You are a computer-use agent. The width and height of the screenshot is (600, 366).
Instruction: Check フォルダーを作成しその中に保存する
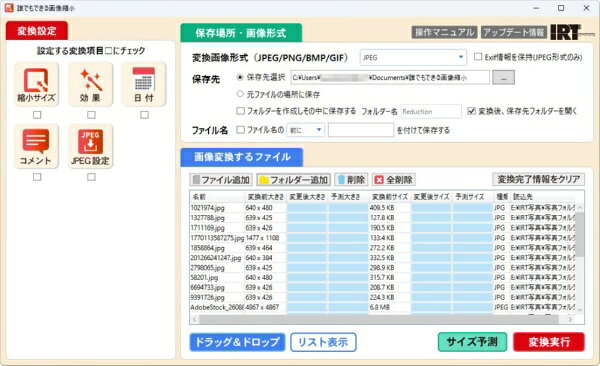tap(240, 111)
